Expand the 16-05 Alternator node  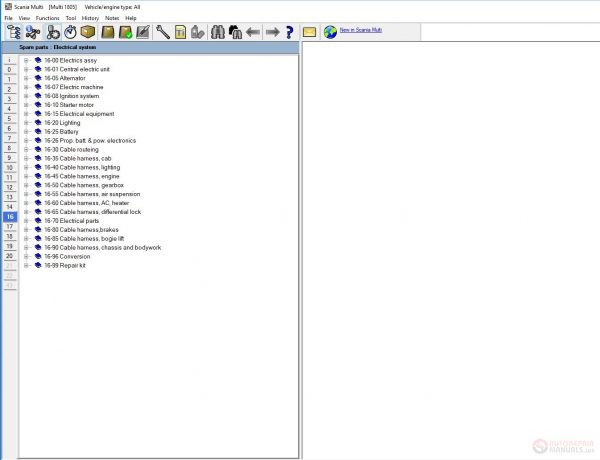coord(26,78)
